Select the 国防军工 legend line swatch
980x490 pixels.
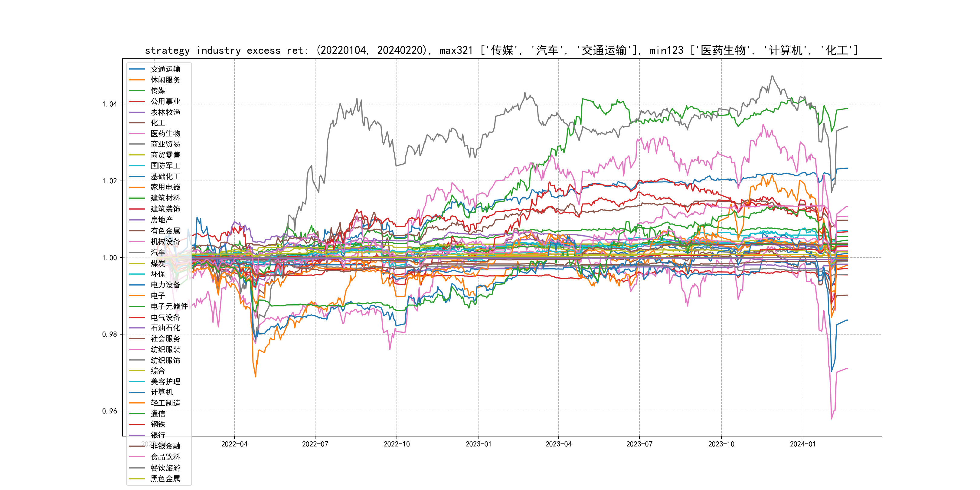(137, 166)
